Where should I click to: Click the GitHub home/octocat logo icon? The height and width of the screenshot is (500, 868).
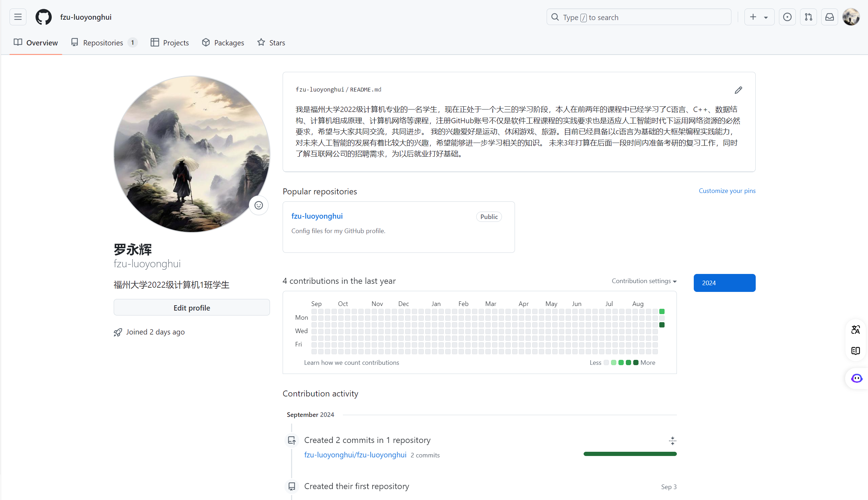pos(43,17)
